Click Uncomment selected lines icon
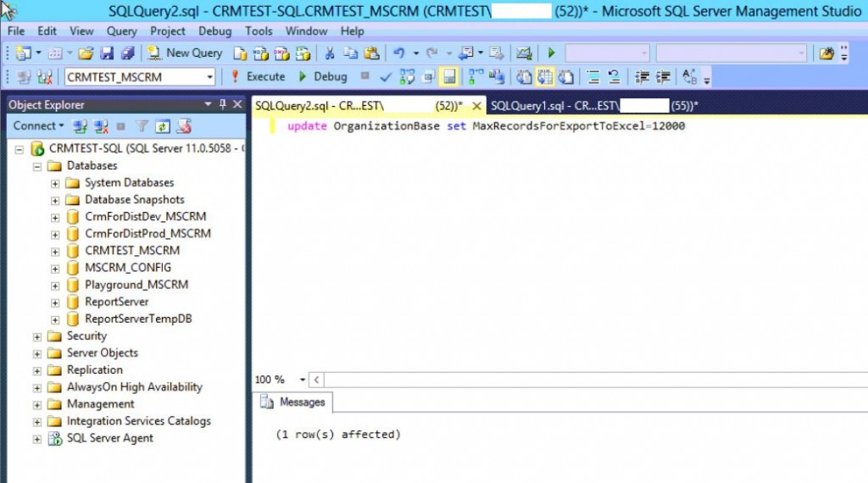The height and width of the screenshot is (483, 868). click(x=614, y=77)
